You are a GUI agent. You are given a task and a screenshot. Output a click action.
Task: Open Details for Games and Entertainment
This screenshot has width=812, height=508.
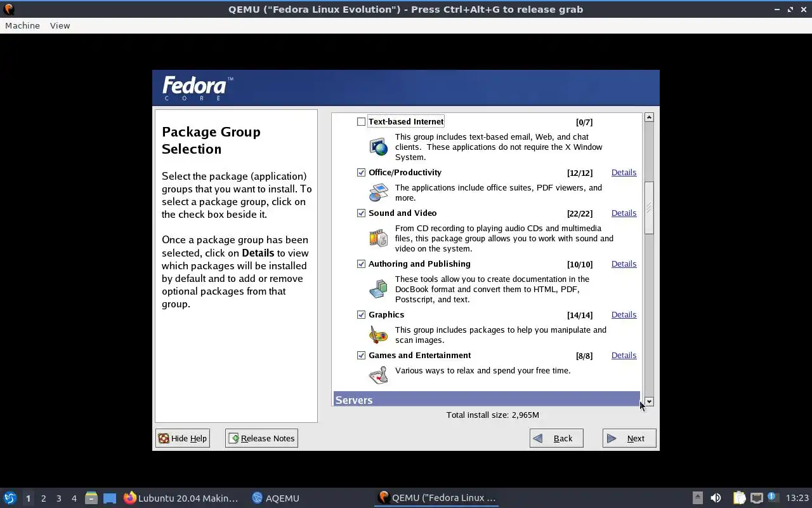point(624,355)
